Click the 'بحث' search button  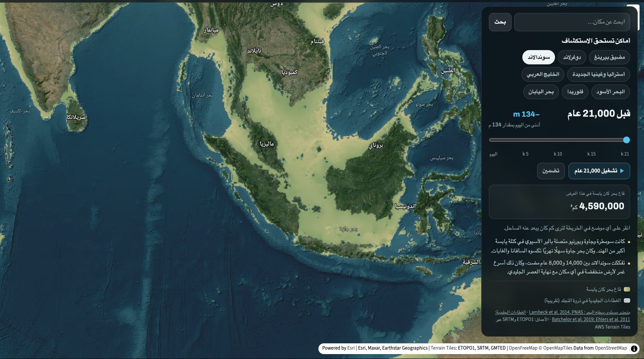[500, 22]
